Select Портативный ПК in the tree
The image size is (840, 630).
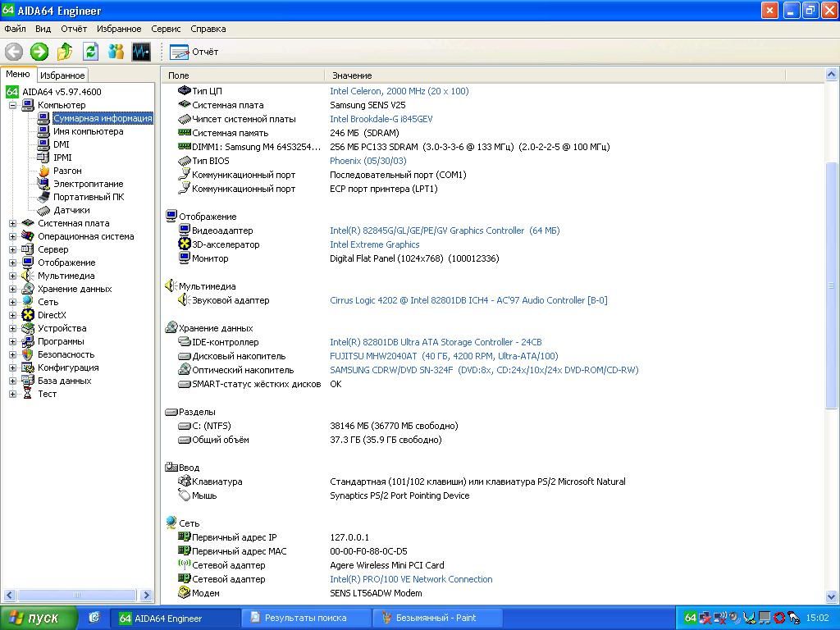point(89,197)
